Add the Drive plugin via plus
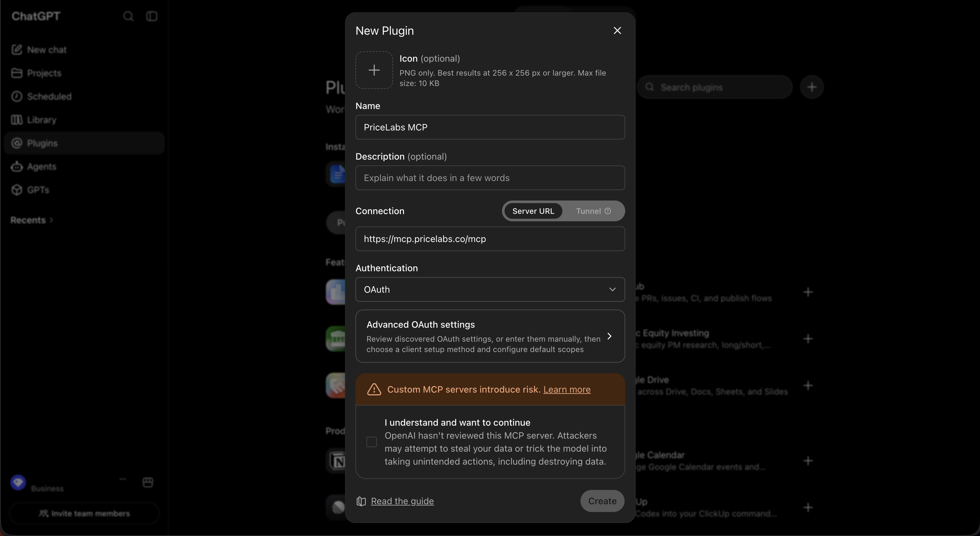The image size is (980, 536). tap(808, 386)
